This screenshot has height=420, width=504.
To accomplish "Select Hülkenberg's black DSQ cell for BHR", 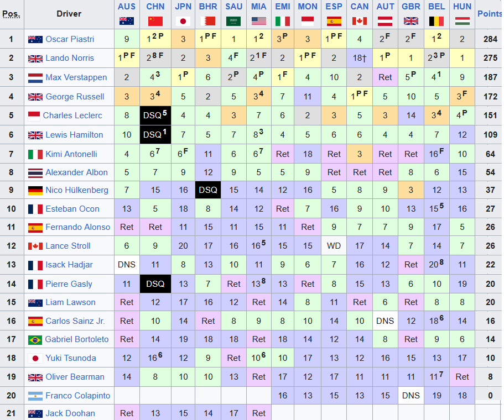I will (x=208, y=190).
